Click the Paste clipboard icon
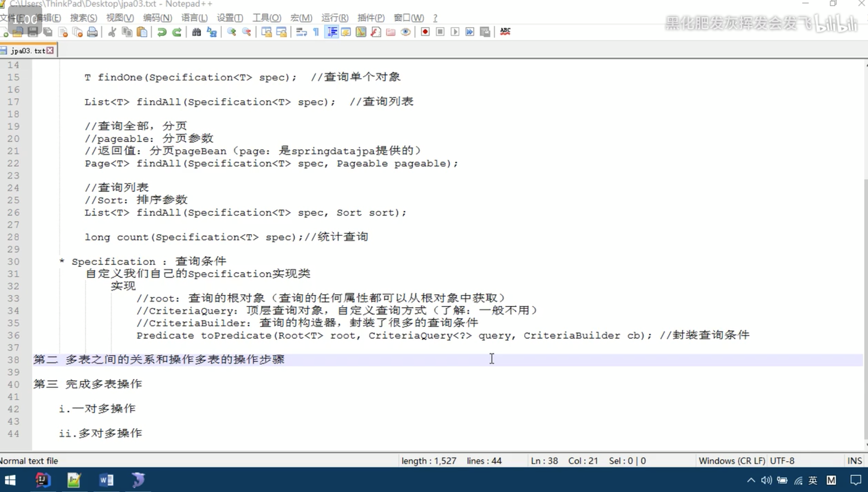The width and height of the screenshot is (868, 492). pyautogui.click(x=142, y=32)
